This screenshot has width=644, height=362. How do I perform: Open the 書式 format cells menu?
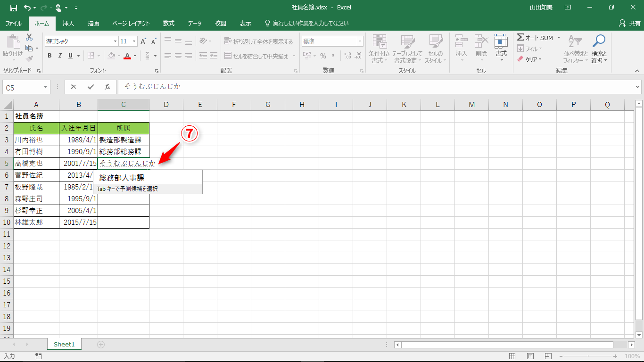pyautogui.click(x=501, y=48)
